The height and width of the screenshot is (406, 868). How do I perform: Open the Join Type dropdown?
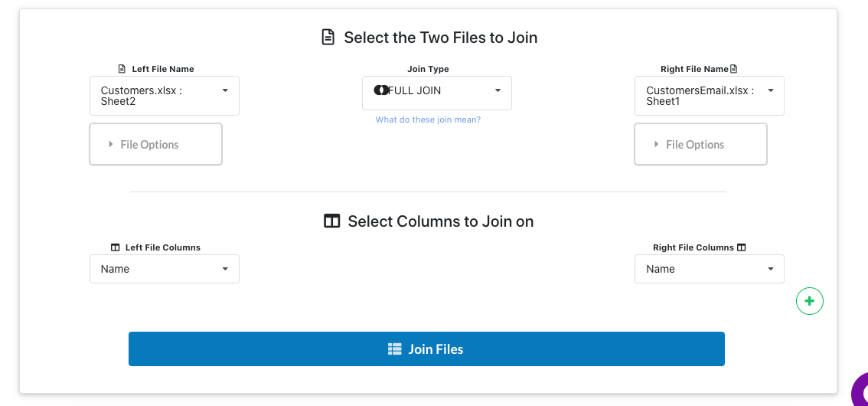pyautogui.click(x=437, y=93)
